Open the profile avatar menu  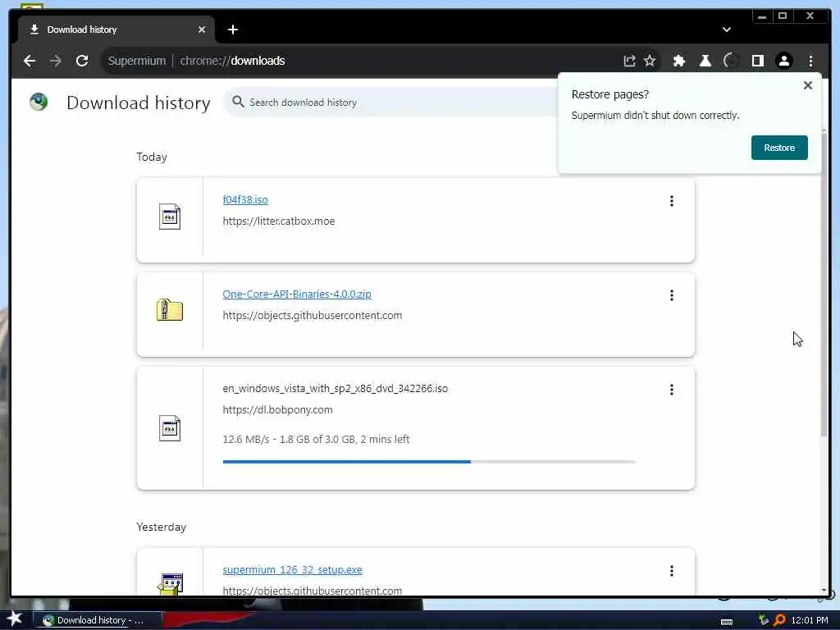pos(783,61)
